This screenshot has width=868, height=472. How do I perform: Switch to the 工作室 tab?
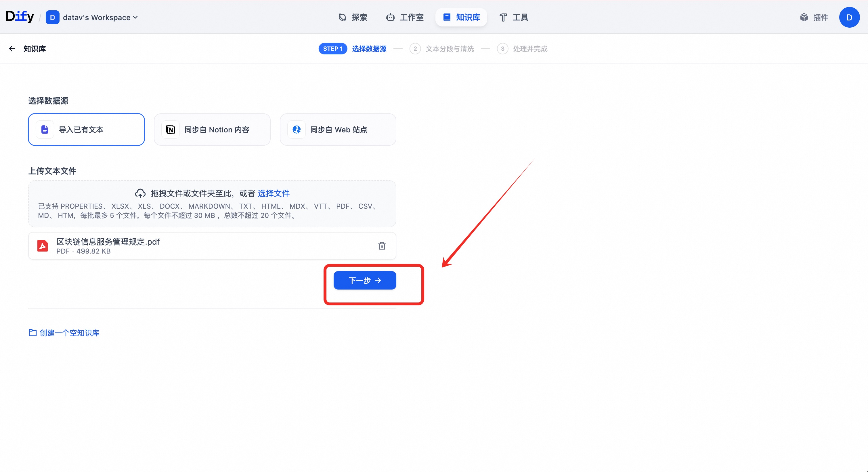click(405, 17)
